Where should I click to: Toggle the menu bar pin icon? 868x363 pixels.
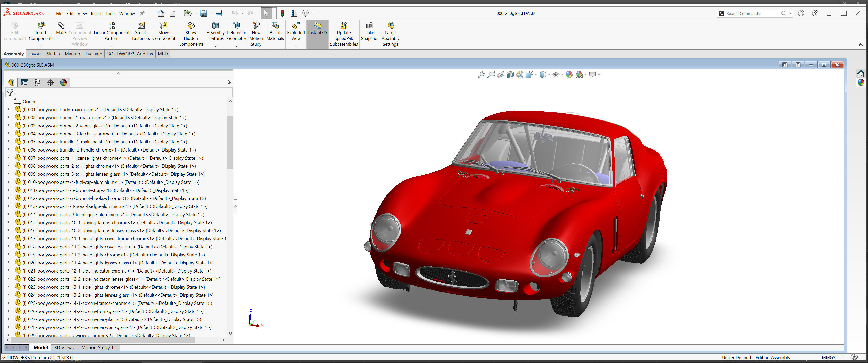pos(142,13)
